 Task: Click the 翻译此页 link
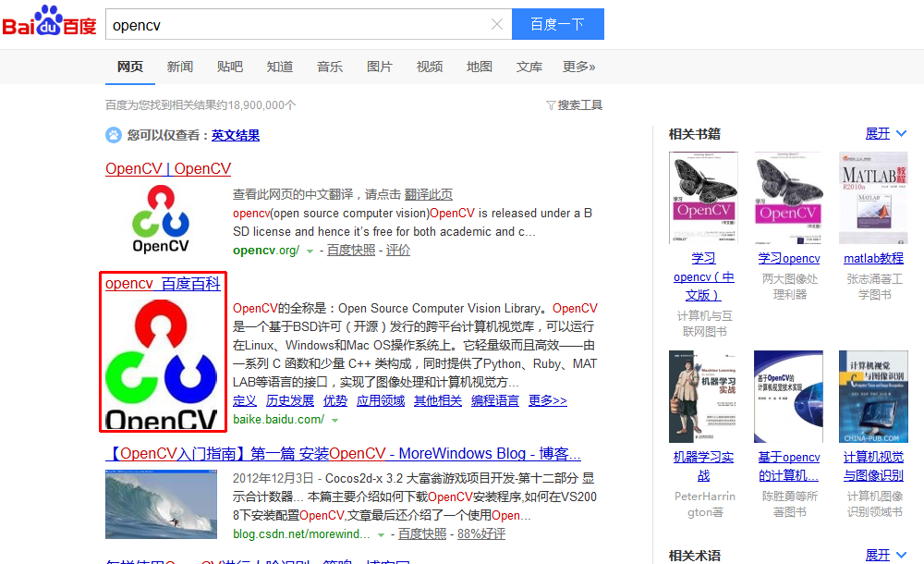[x=429, y=194]
